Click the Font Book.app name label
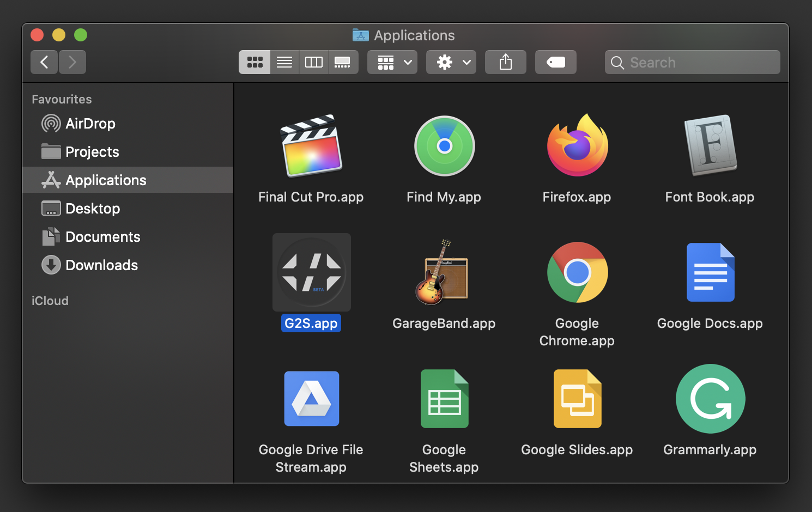This screenshot has height=512, width=812. coord(710,197)
